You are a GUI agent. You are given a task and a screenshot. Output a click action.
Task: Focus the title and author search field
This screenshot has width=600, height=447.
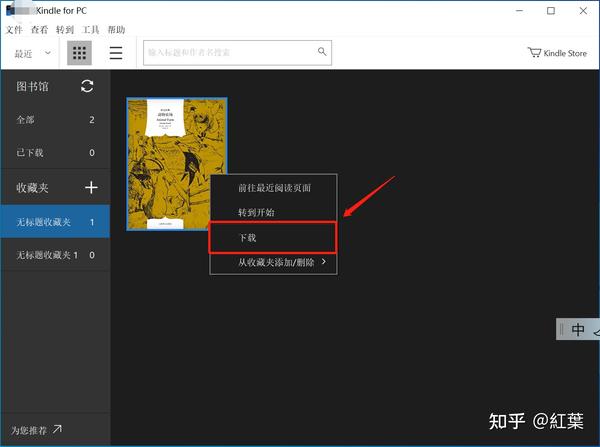click(x=237, y=53)
